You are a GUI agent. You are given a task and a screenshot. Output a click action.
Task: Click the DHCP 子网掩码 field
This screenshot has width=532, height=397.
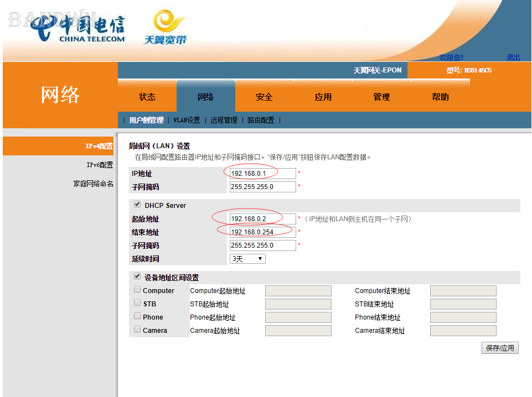click(x=262, y=245)
